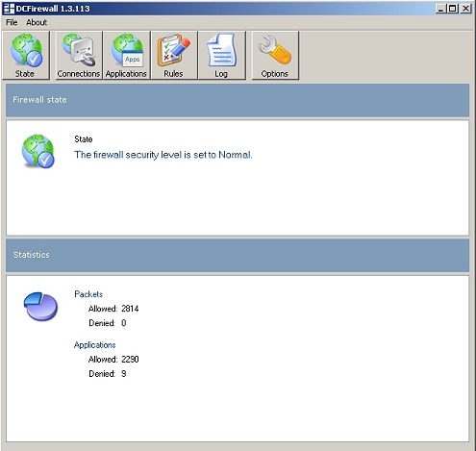Click the security level Normal message

[163, 155]
